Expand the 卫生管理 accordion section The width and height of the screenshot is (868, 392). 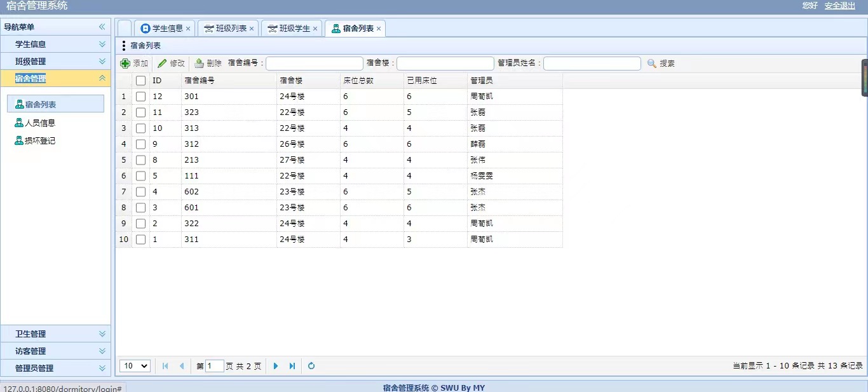55,334
